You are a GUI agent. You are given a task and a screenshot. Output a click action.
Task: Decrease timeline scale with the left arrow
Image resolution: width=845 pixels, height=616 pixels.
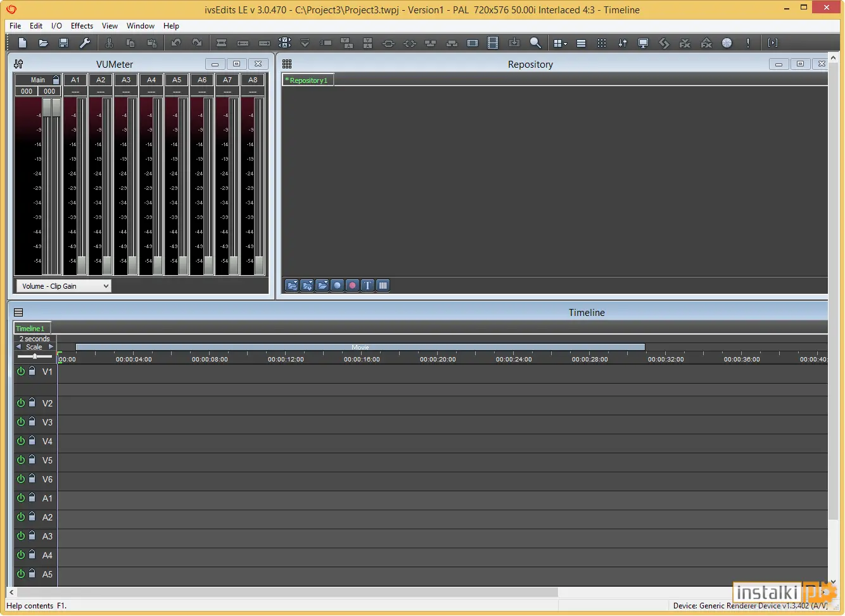tap(18, 347)
